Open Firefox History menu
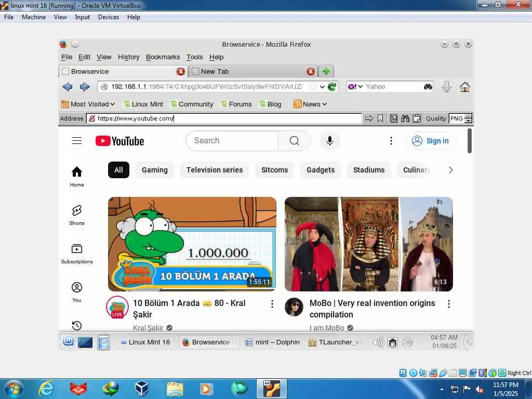The width and height of the screenshot is (532, 399). click(129, 57)
